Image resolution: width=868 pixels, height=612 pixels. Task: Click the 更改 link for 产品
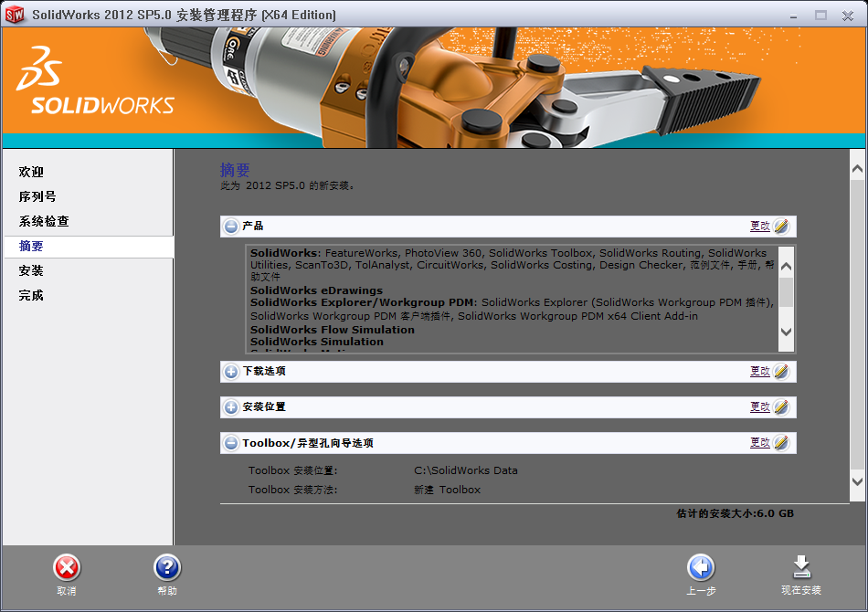click(x=760, y=226)
